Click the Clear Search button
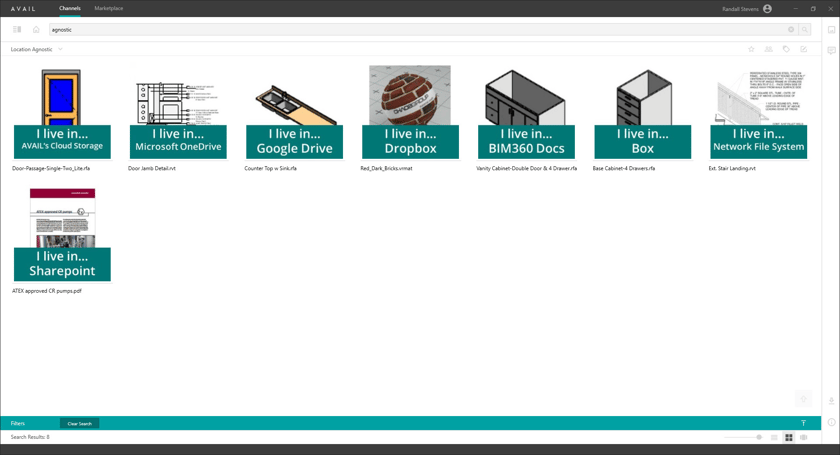Image resolution: width=840 pixels, height=455 pixels. [x=79, y=423]
